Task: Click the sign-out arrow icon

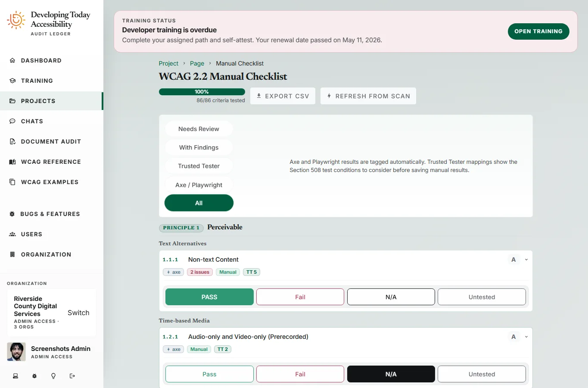Action: tap(72, 376)
